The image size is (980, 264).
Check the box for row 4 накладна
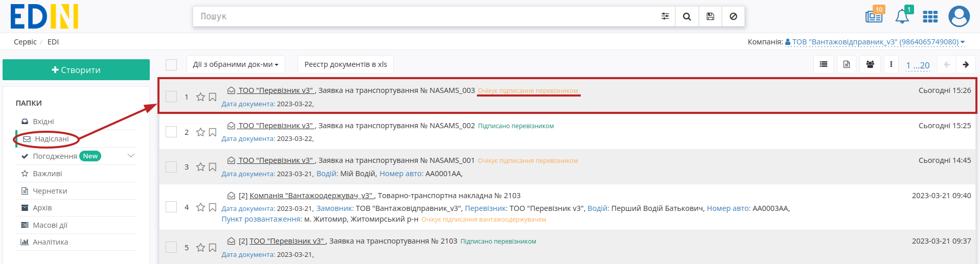click(171, 207)
